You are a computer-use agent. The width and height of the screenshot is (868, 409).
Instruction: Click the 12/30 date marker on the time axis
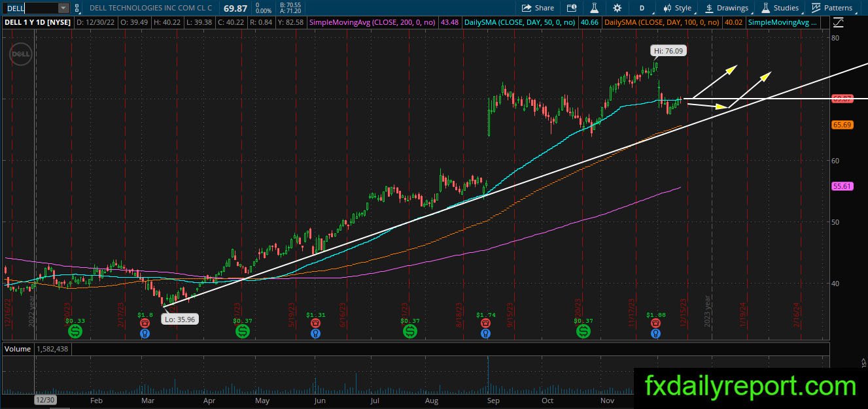[x=44, y=400]
